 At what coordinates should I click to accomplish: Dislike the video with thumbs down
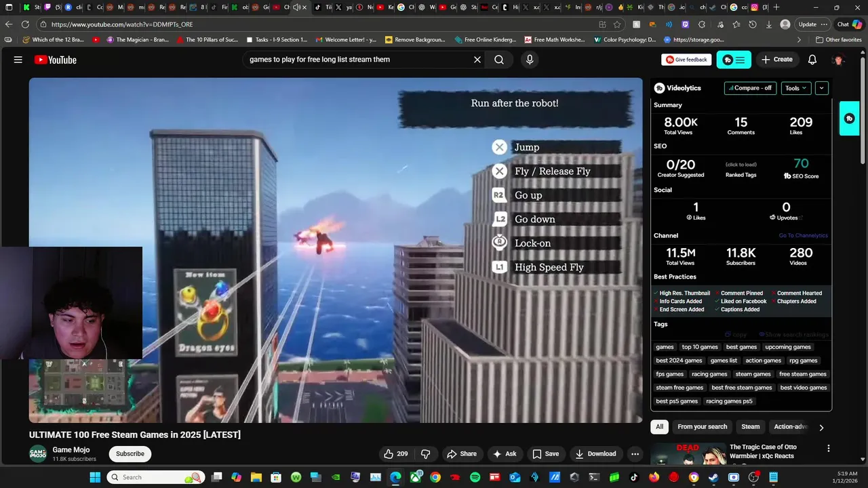426,453
